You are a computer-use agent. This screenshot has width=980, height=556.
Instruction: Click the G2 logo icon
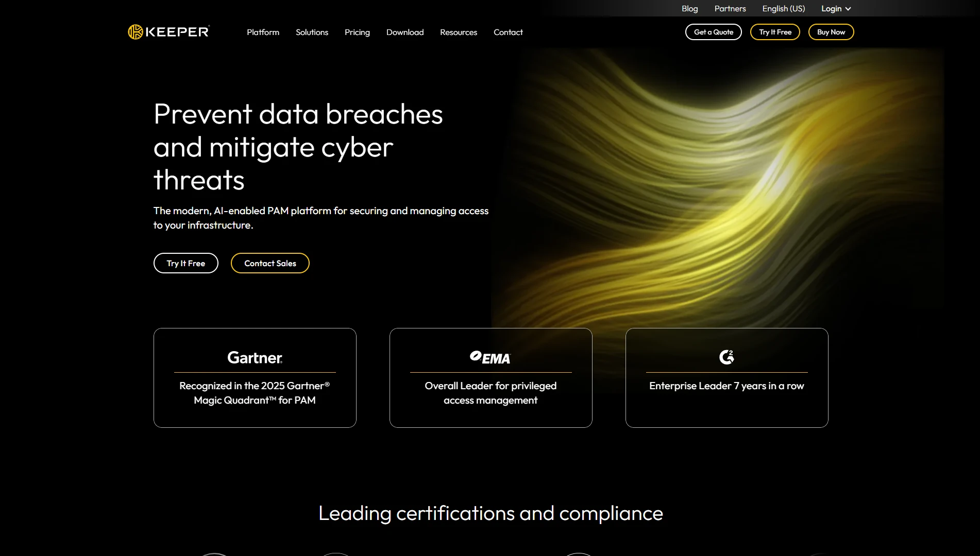pos(726,357)
